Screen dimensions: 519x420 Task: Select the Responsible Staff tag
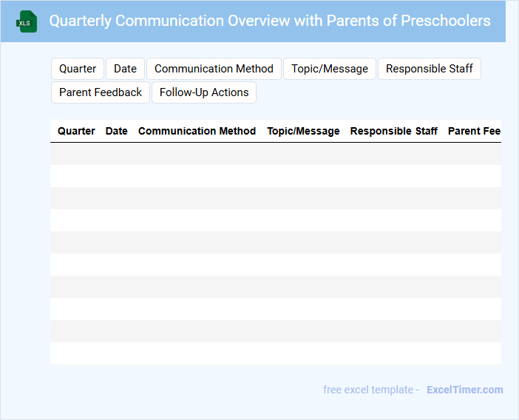[x=429, y=69]
